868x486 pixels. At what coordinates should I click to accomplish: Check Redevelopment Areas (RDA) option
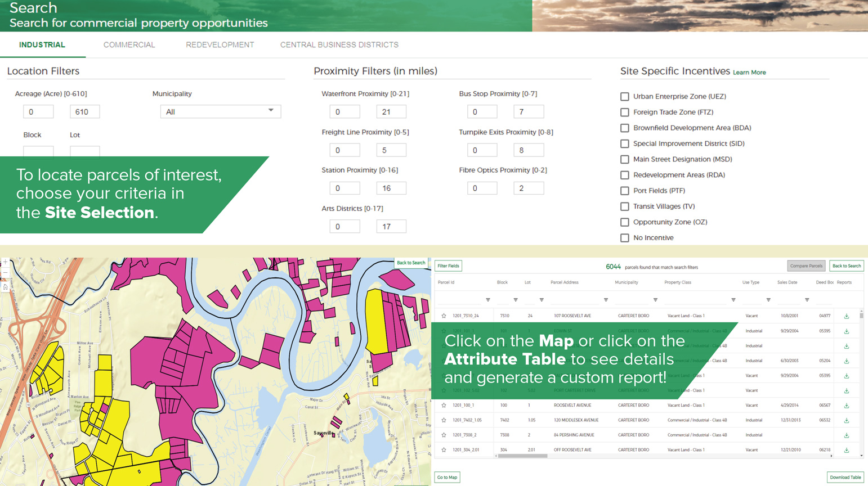[x=625, y=175]
